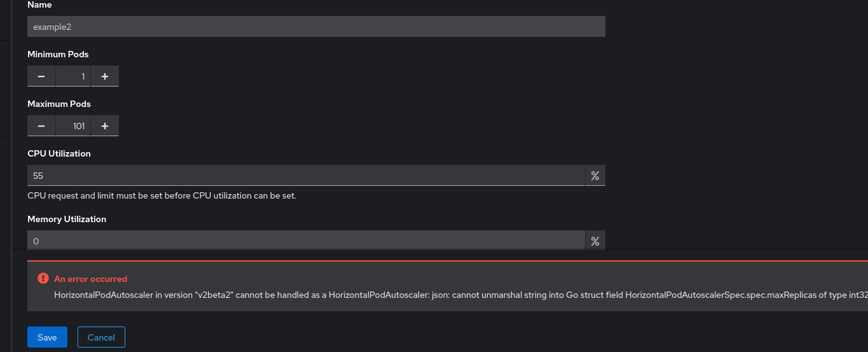Decrease Maximum Pods with the minus button
868x352 pixels.
[41, 126]
